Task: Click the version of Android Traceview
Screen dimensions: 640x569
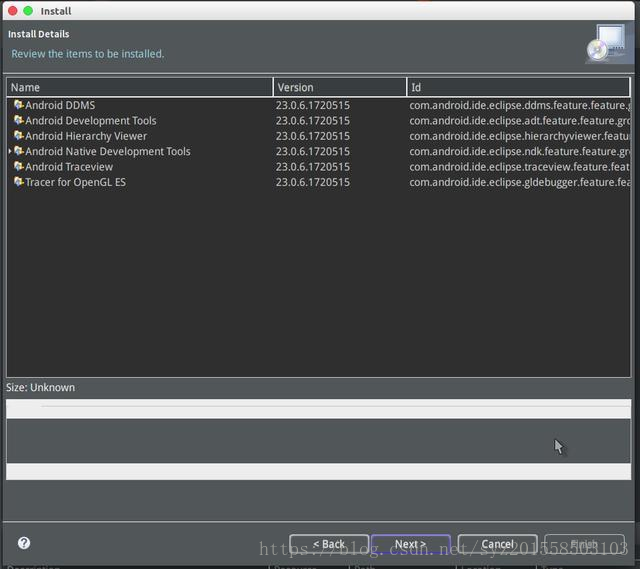Action: click(313, 167)
